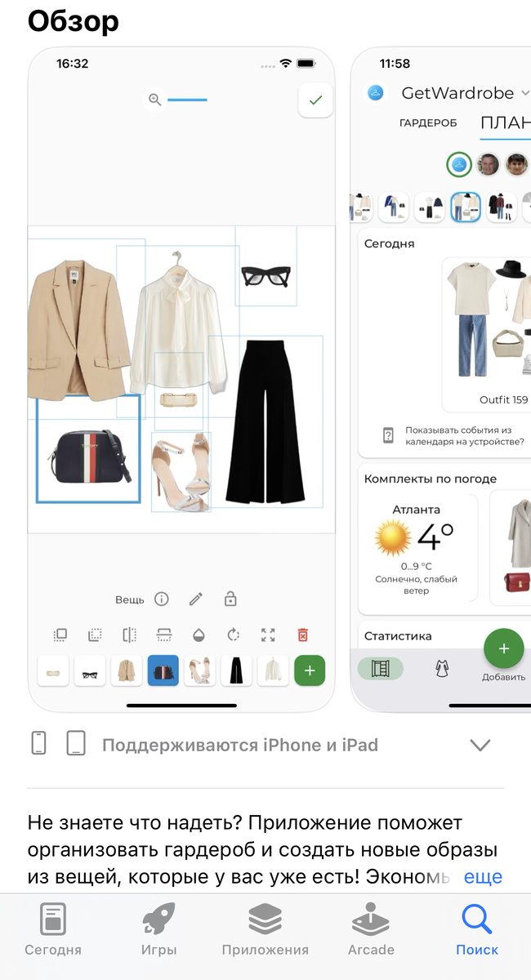Screen dimensions: 531x980
Task: Tap Поддерживаются iPhone и iPad text
Action: tap(240, 745)
